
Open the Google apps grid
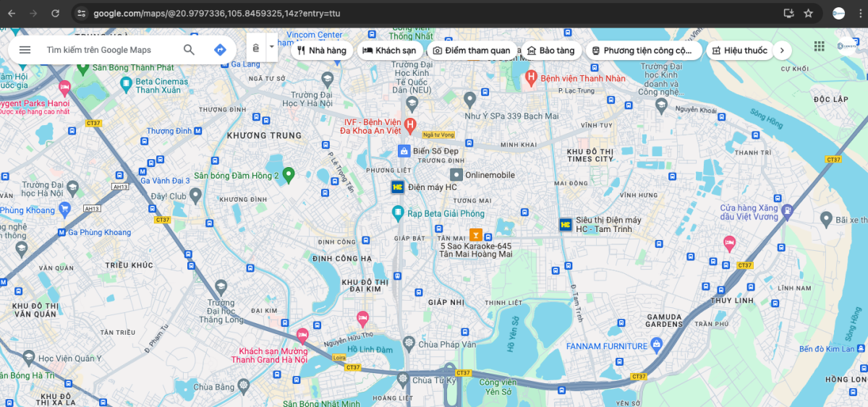point(819,46)
